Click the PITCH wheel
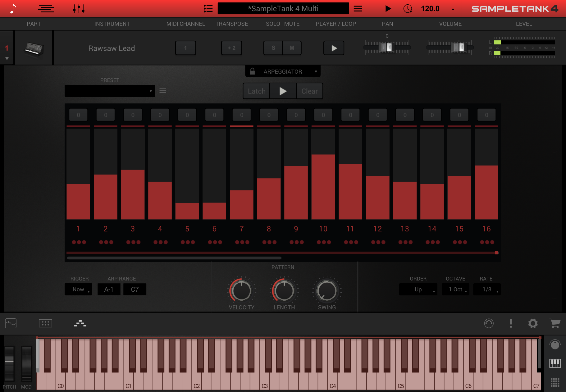This screenshot has width=566, height=392. coord(9,364)
